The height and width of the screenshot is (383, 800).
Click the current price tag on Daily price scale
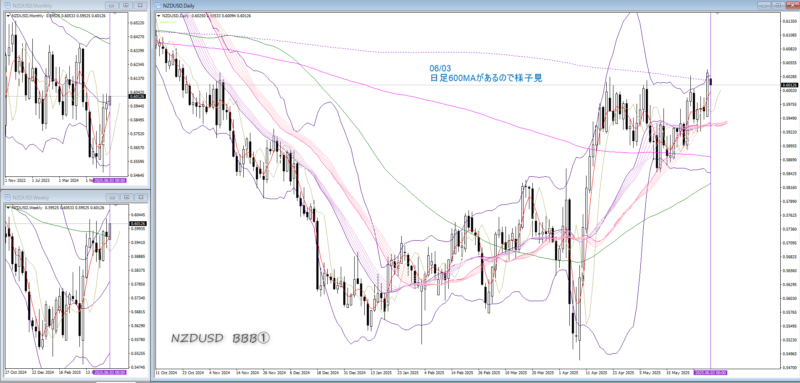790,85
